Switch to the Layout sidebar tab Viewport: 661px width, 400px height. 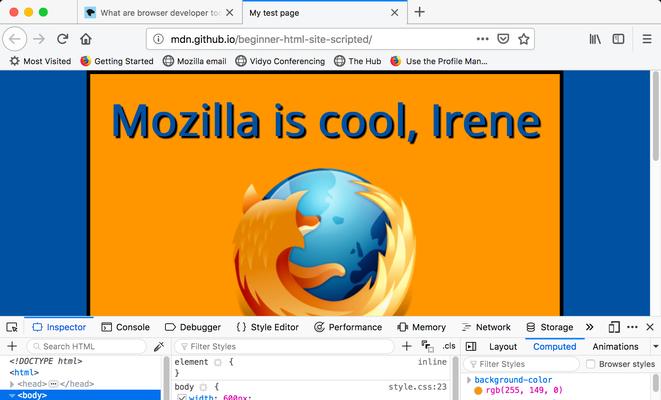pos(503,346)
